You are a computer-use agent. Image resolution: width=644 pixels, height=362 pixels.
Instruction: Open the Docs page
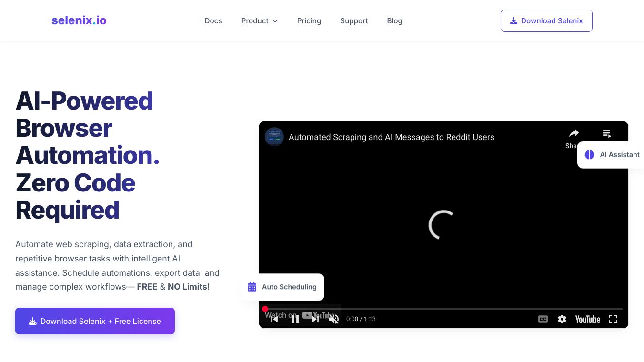coord(213,21)
